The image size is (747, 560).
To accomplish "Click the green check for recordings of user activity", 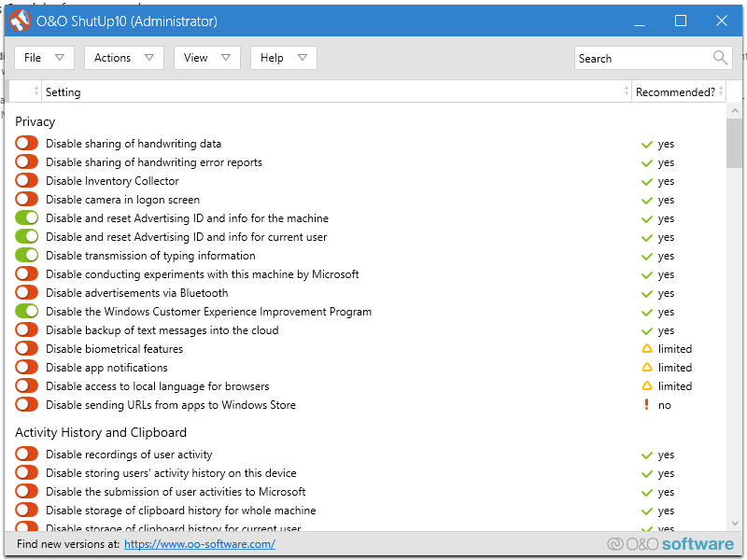I will point(646,455).
